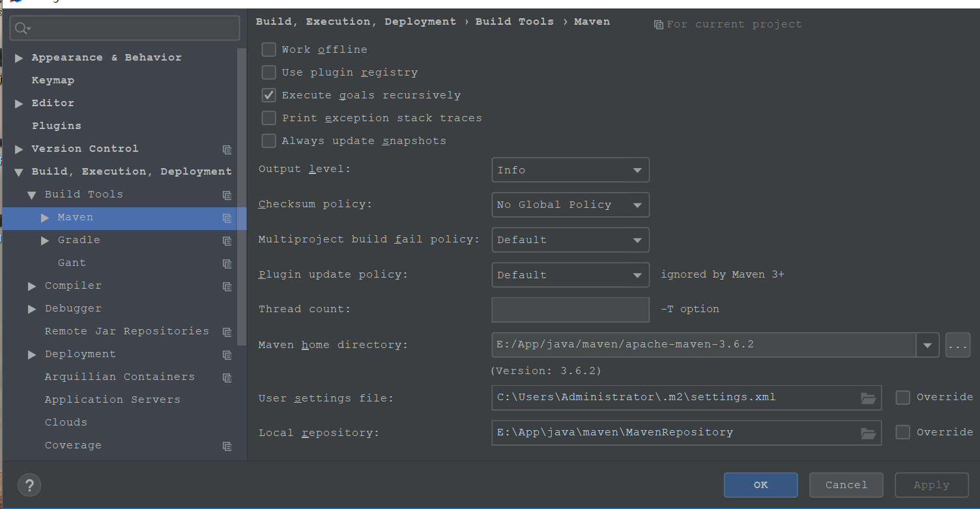Open Coverage settings page
This screenshot has width=980, height=509.
(73, 445)
